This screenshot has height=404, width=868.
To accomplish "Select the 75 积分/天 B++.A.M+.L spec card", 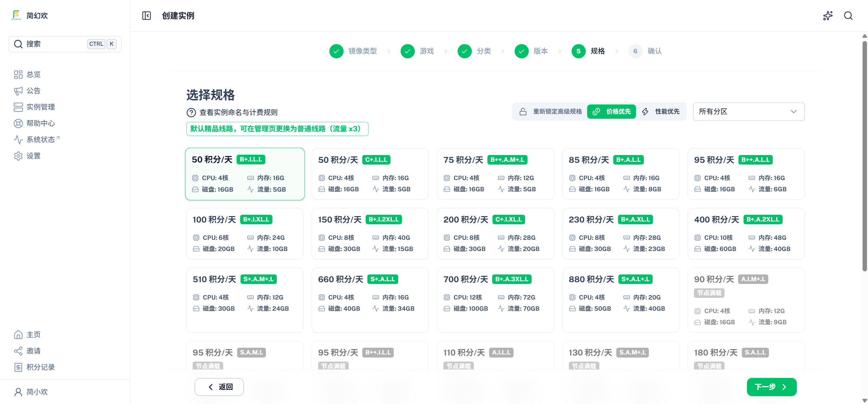I will [x=496, y=174].
